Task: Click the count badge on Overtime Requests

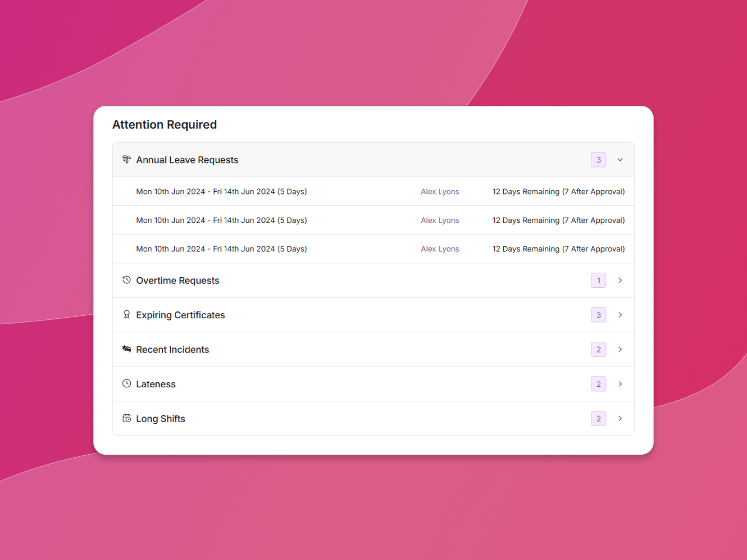Action: (598, 281)
